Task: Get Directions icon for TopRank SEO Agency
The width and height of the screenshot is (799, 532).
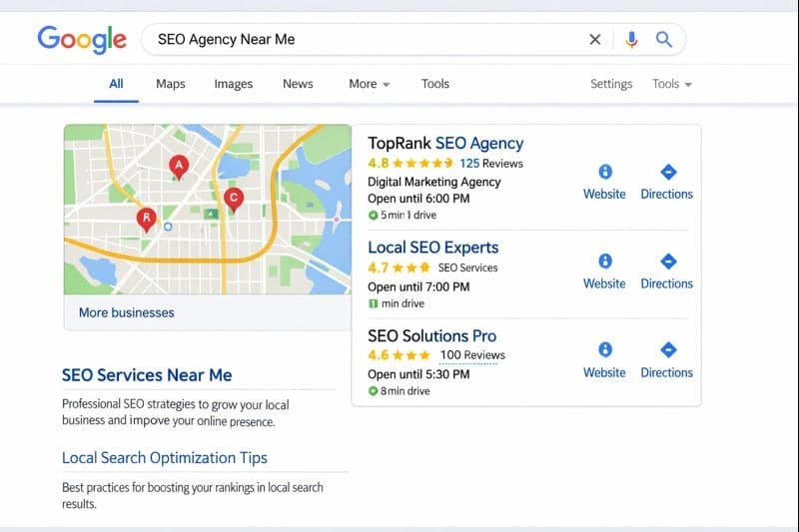Action: point(668,172)
